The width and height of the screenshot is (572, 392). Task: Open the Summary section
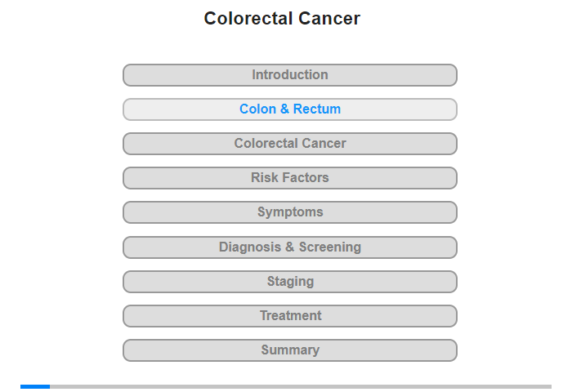click(x=289, y=350)
